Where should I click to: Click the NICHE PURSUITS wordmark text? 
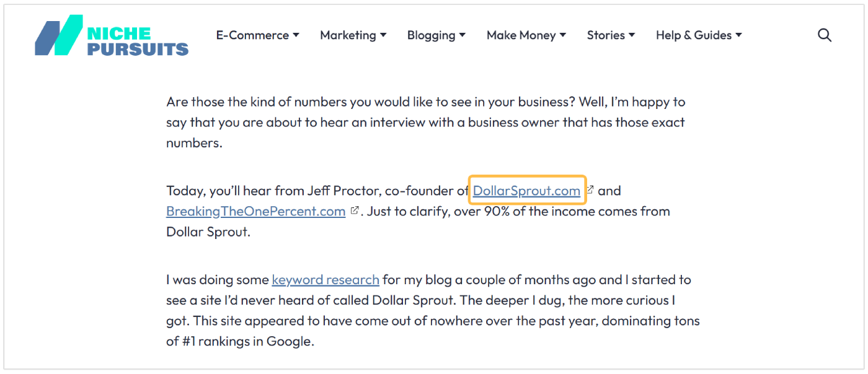[138, 41]
